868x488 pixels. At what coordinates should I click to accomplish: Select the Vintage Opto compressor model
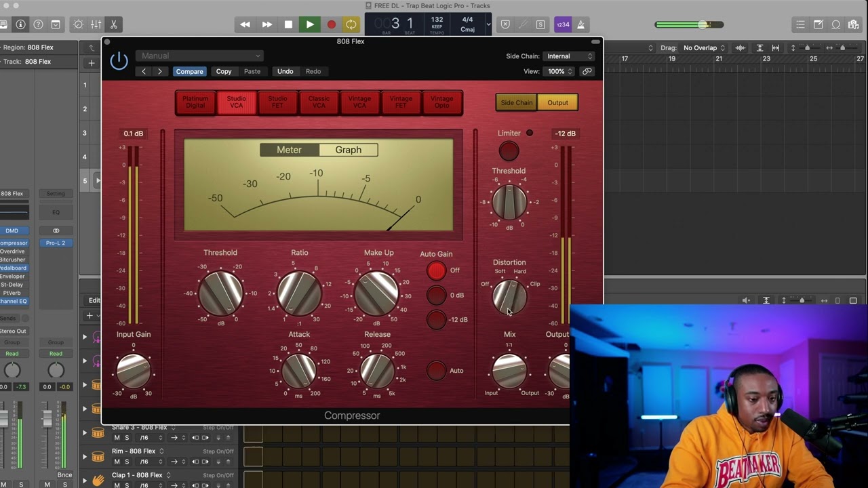click(442, 102)
